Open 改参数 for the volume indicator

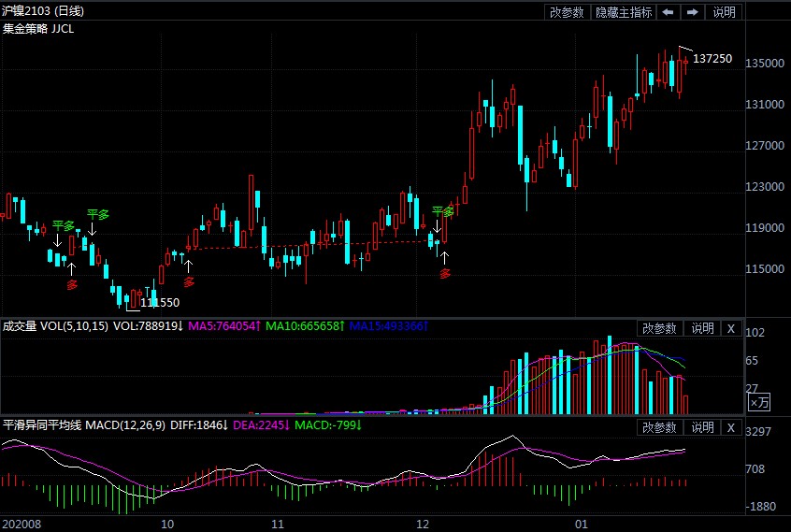(658, 328)
